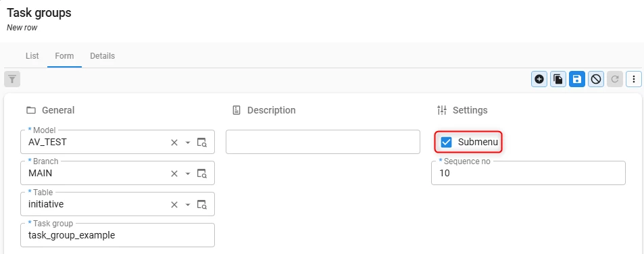Clear the AV_TEST Model value
Image resolution: width=644 pixels, height=254 pixels.
[174, 143]
